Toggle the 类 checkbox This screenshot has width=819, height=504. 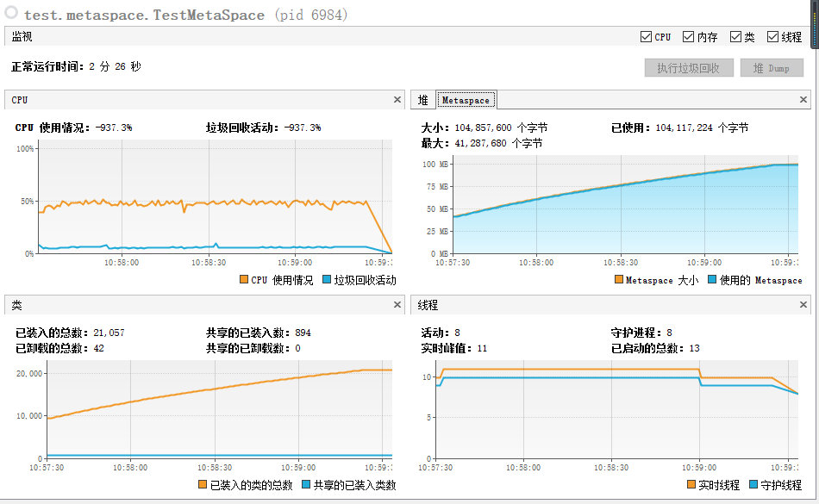coord(735,36)
